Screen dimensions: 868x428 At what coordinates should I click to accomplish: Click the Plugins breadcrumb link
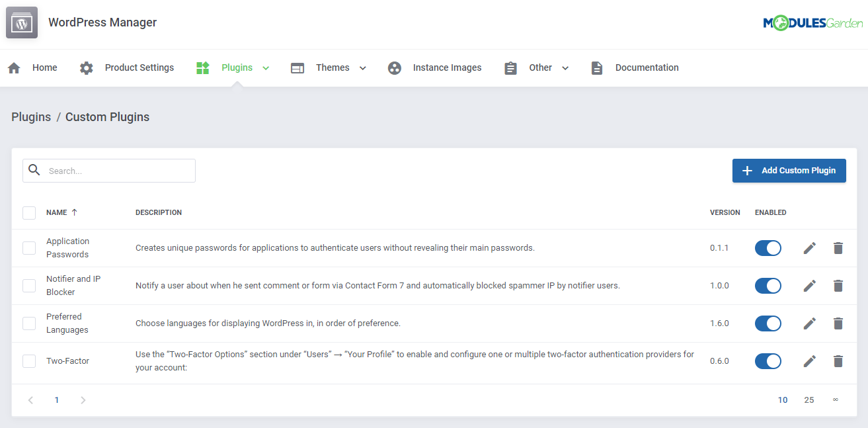coord(31,117)
